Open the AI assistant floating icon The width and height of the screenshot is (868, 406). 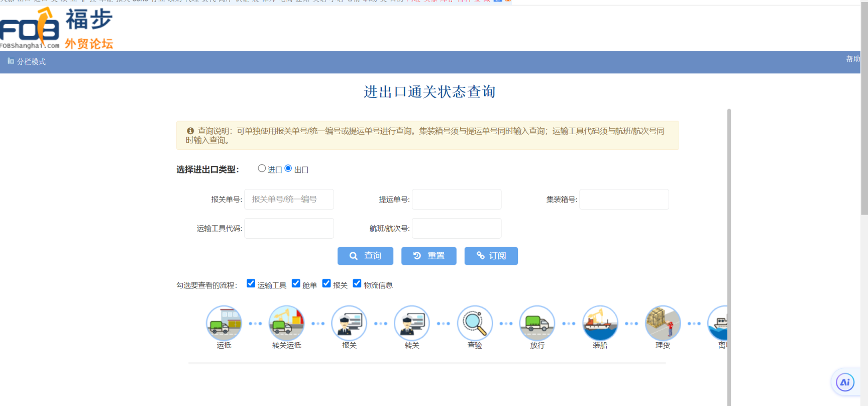tap(845, 382)
